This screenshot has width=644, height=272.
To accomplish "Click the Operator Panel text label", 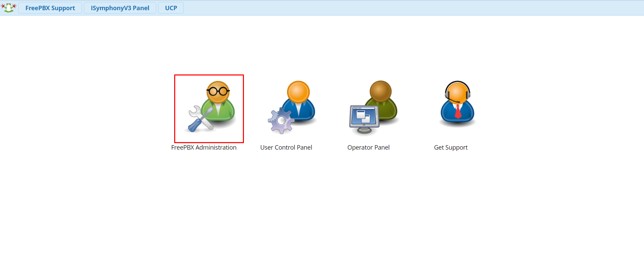I will coord(368,148).
